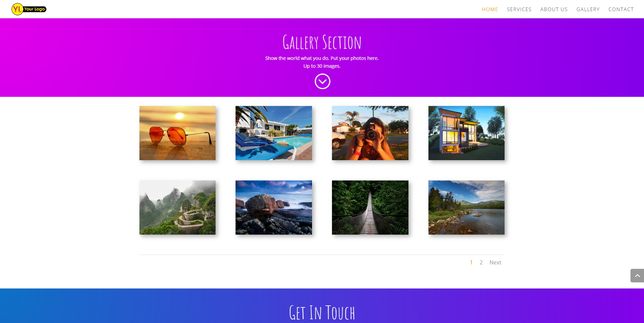
Task: Open the Home menu item
Action: click(x=490, y=9)
